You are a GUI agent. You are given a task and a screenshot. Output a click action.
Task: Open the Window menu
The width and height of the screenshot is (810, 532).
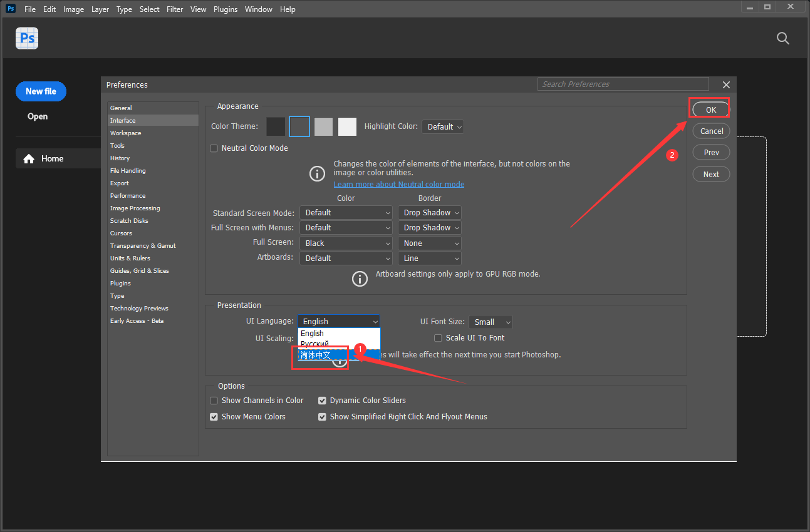click(259, 9)
